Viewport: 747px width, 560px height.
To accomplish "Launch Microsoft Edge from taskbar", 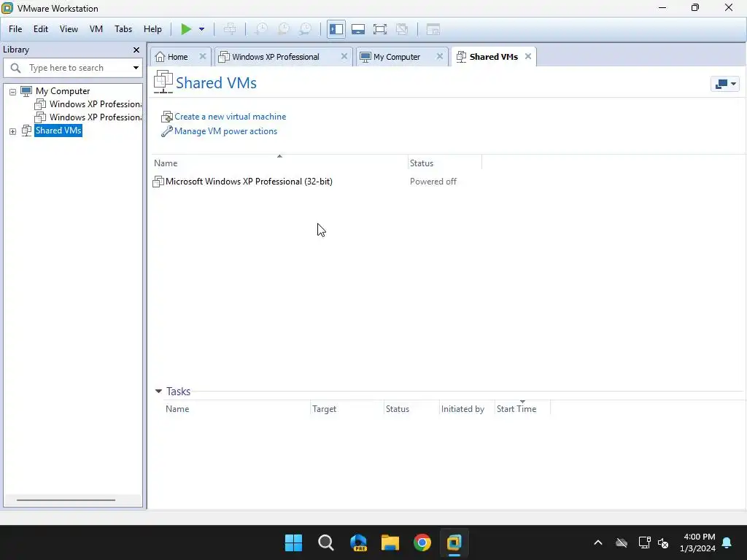I will (358, 542).
